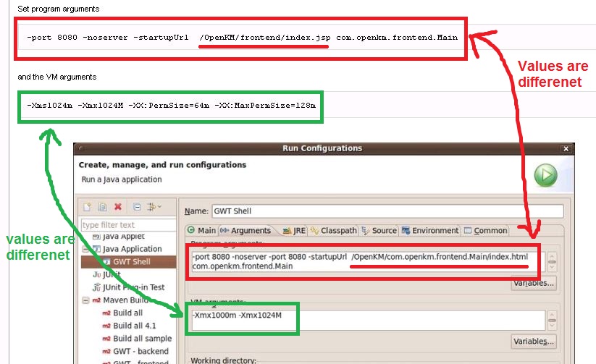Viewport: 596px width, 364px height.
Task: Click the new launch configuration icon
Action: click(x=88, y=207)
